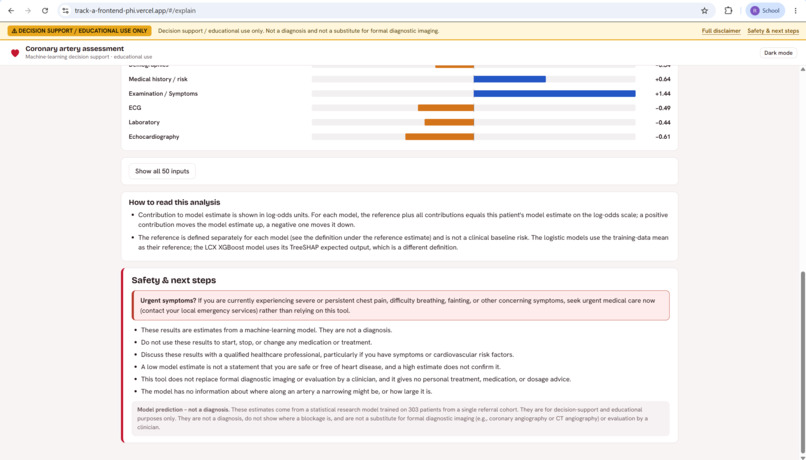The width and height of the screenshot is (806, 460).
Task: Jump to the Safety & next steps link in the banner
Action: (773, 31)
